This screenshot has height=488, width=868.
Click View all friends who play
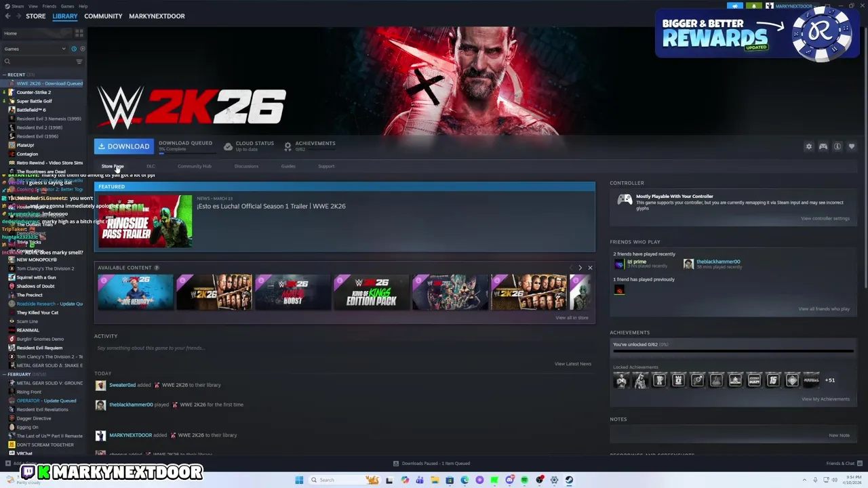click(824, 309)
